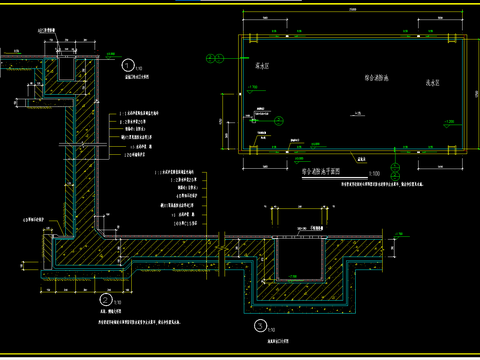The height and width of the screenshot is (360, 480).
Task: Click the 1:10 scale text beside detail 3
Action: (272, 330)
